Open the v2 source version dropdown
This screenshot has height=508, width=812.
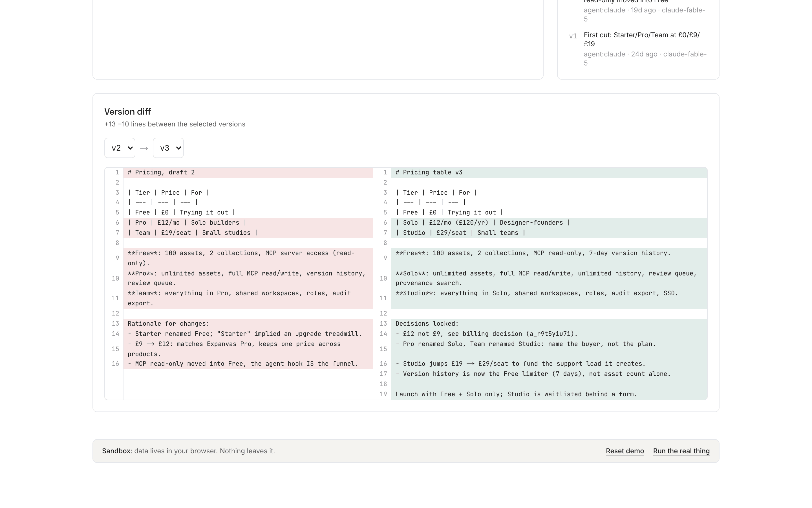pyautogui.click(x=120, y=148)
